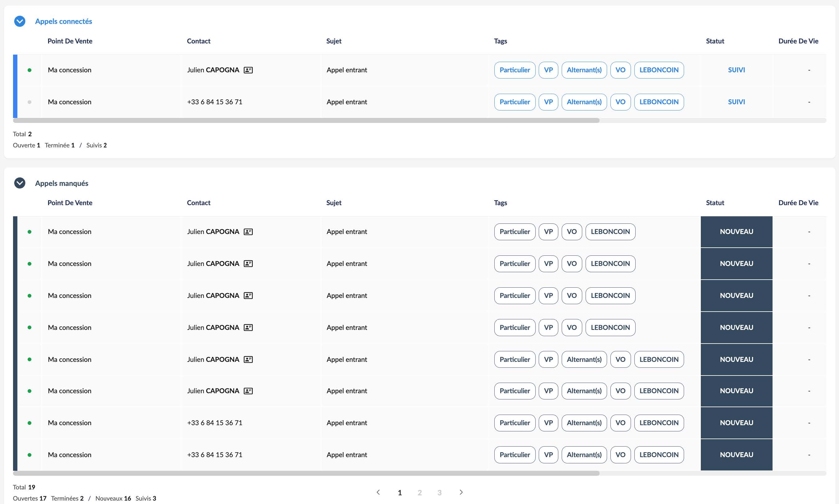839x504 pixels.
Task: Click NOUVEAU status in last Appels manqués row
Action: [x=737, y=455]
